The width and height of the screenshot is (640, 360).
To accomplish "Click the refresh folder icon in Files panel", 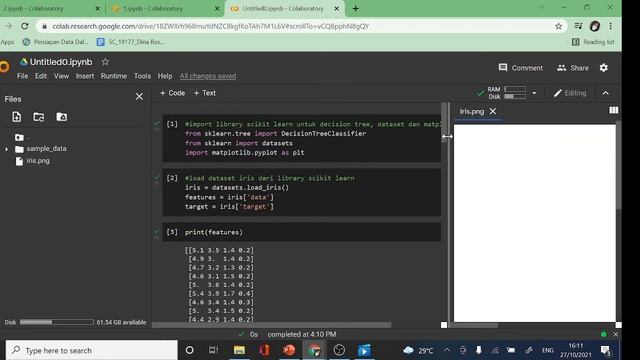I will point(39,117).
